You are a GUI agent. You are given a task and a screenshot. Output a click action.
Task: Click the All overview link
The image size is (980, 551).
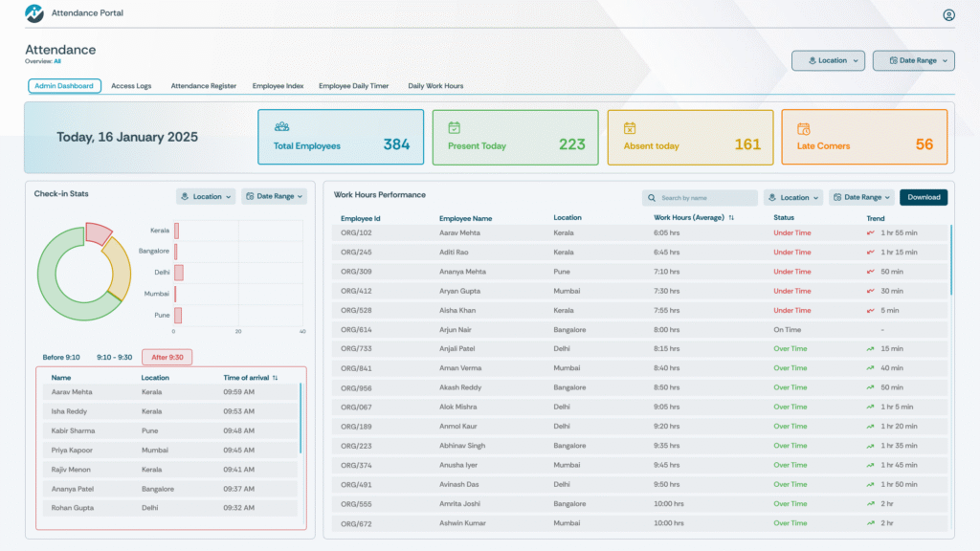point(57,61)
